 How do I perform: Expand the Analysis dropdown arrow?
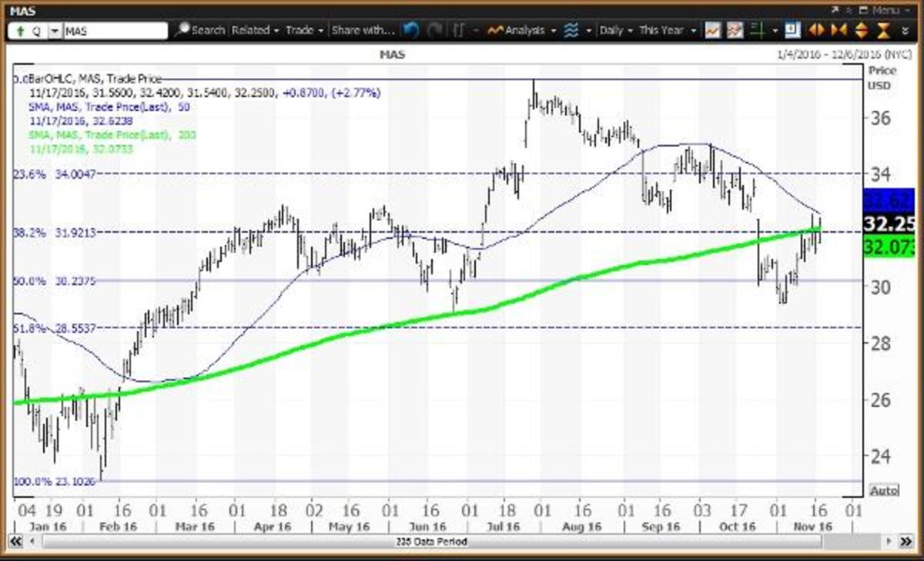(x=554, y=31)
